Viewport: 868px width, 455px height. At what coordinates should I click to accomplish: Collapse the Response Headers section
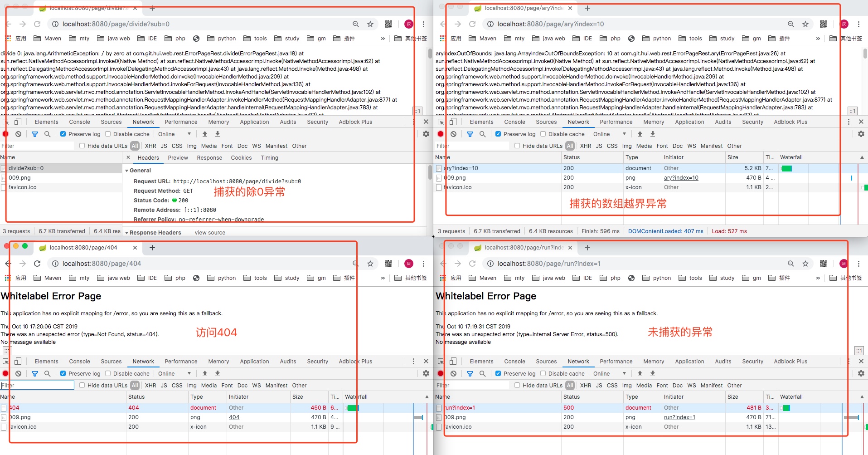pos(127,233)
